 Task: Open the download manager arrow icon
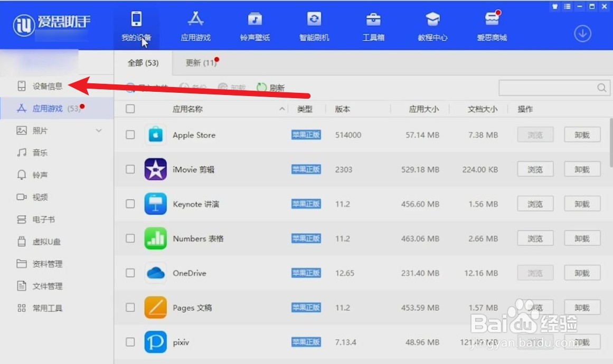582,34
